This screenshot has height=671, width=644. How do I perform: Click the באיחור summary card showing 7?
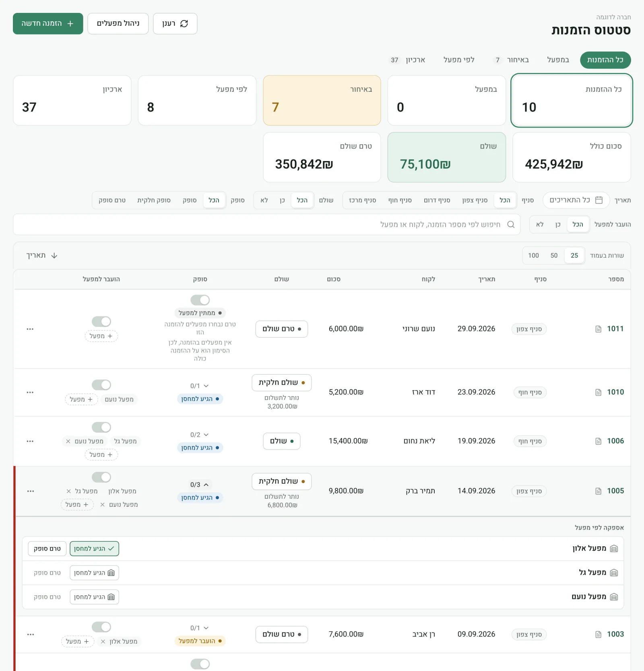(322, 100)
